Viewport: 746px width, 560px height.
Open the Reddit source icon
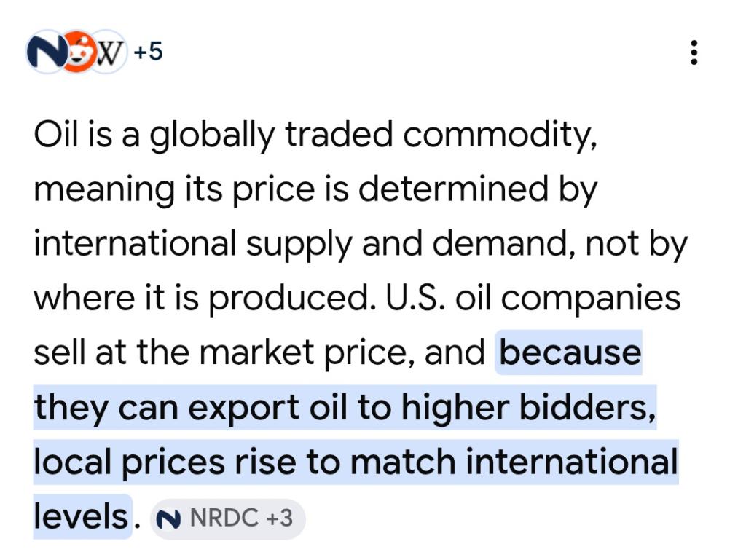point(78,52)
